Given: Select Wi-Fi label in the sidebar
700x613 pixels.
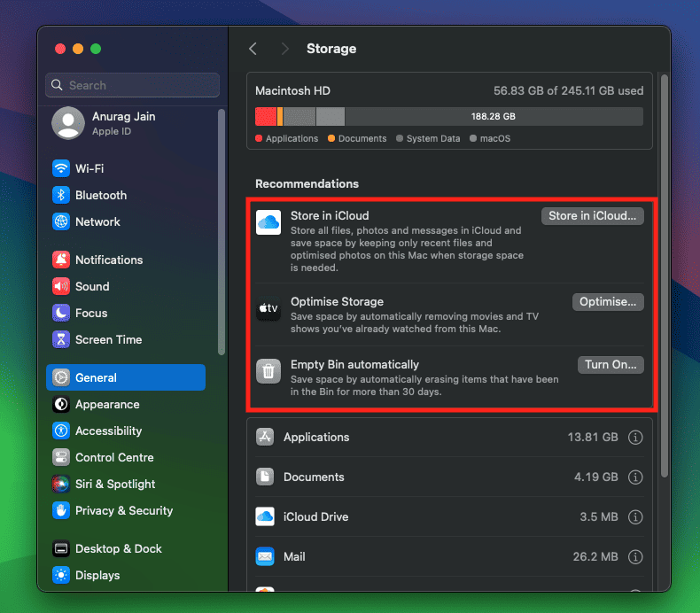Looking at the screenshot, I should click(89, 169).
